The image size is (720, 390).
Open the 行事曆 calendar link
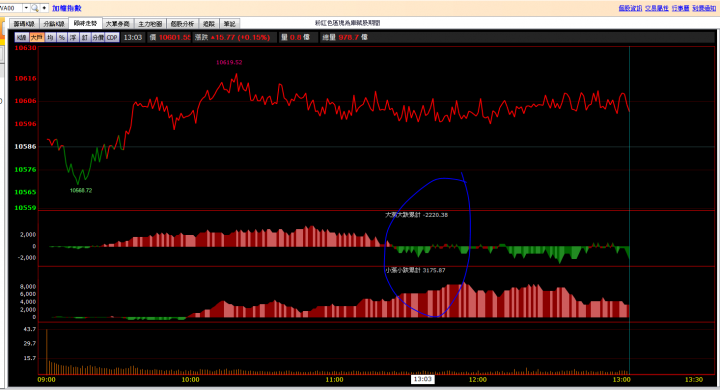pyautogui.click(x=681, y=8)
